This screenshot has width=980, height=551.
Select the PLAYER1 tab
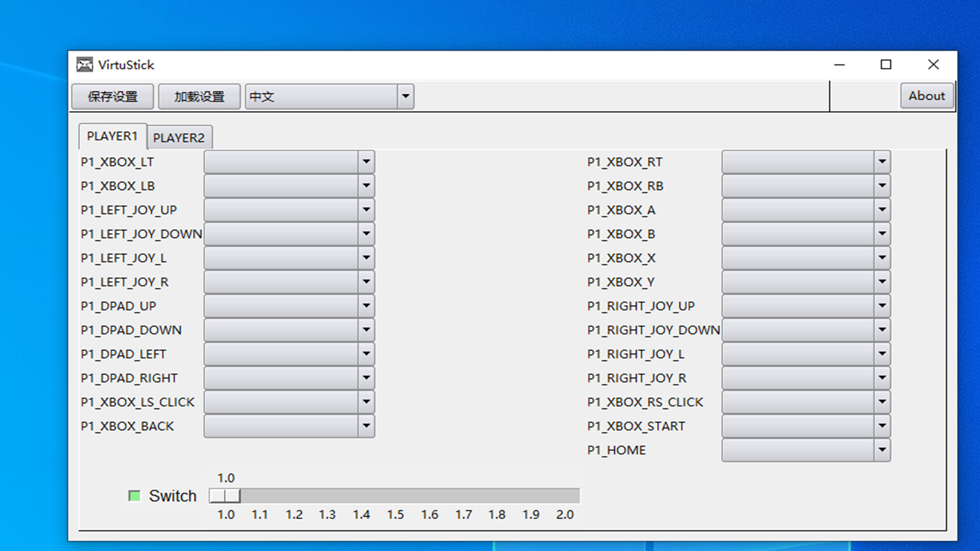coord(112,136)
